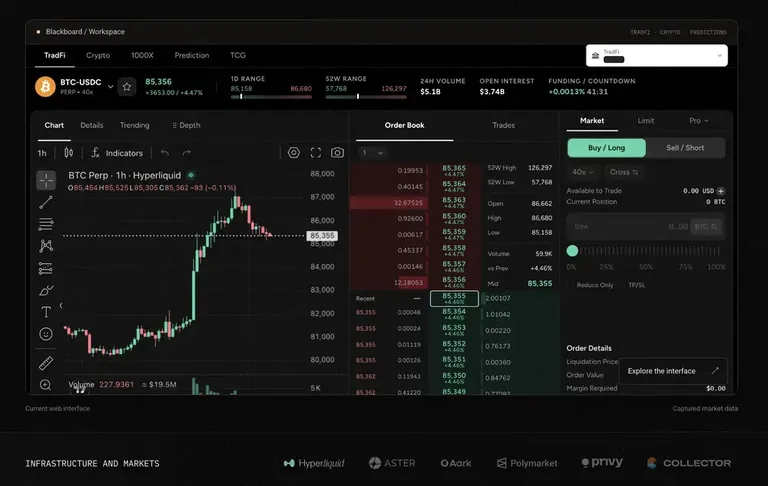Click the ASTER partner logo
This screenshot has width=768, height=486.
[392, 463]
